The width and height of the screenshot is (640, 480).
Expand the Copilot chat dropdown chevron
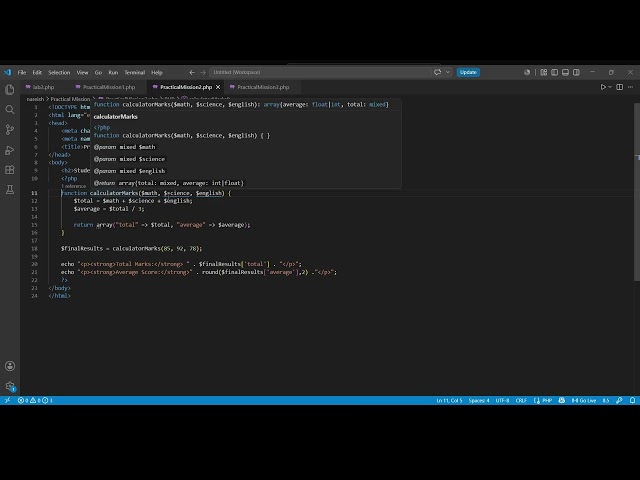point(448,72)
